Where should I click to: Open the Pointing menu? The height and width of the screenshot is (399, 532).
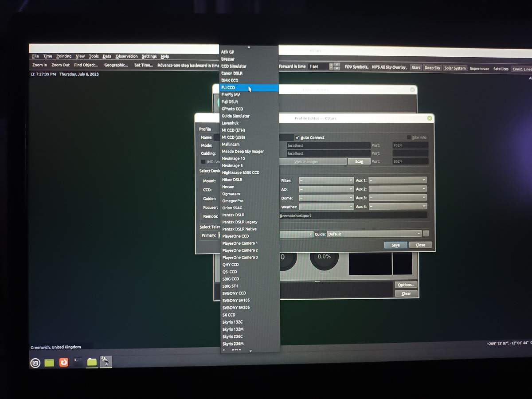click(64, 56)
